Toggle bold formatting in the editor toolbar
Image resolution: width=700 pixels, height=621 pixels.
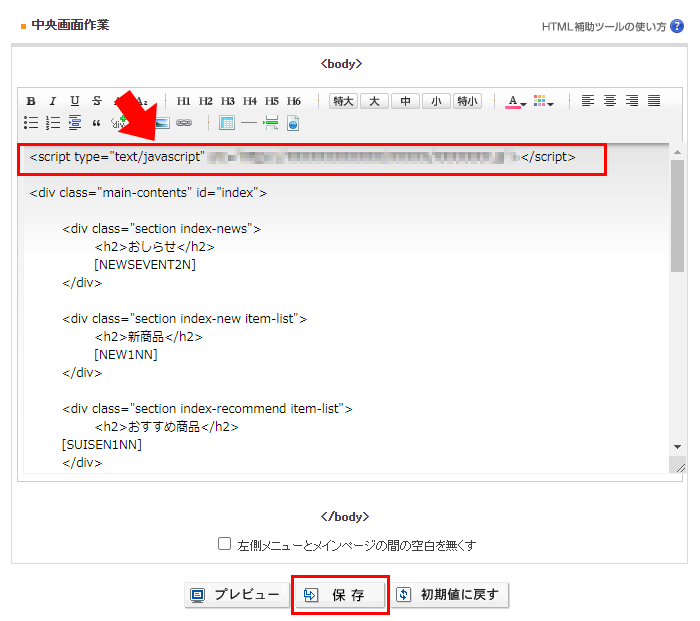click(31, 101)
